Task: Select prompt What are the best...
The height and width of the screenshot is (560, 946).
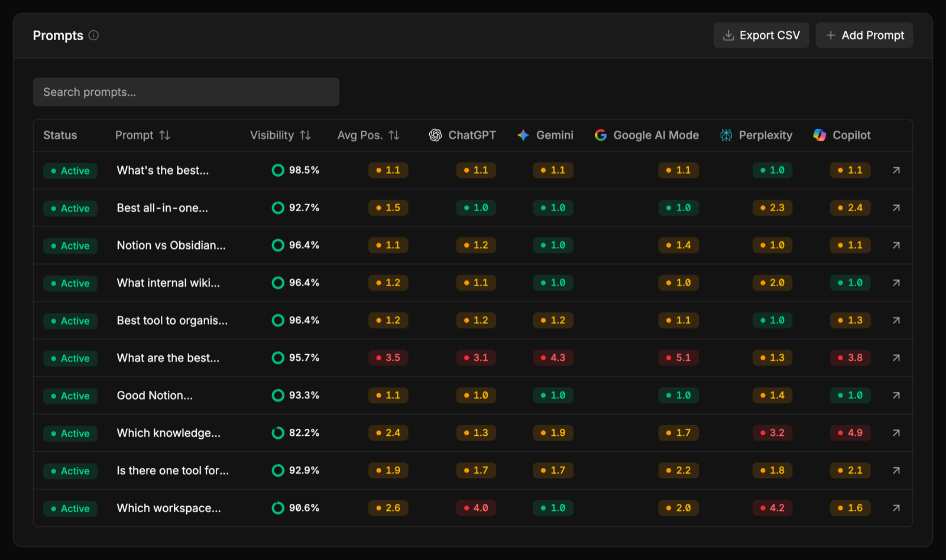Action: tap(168, 358)
